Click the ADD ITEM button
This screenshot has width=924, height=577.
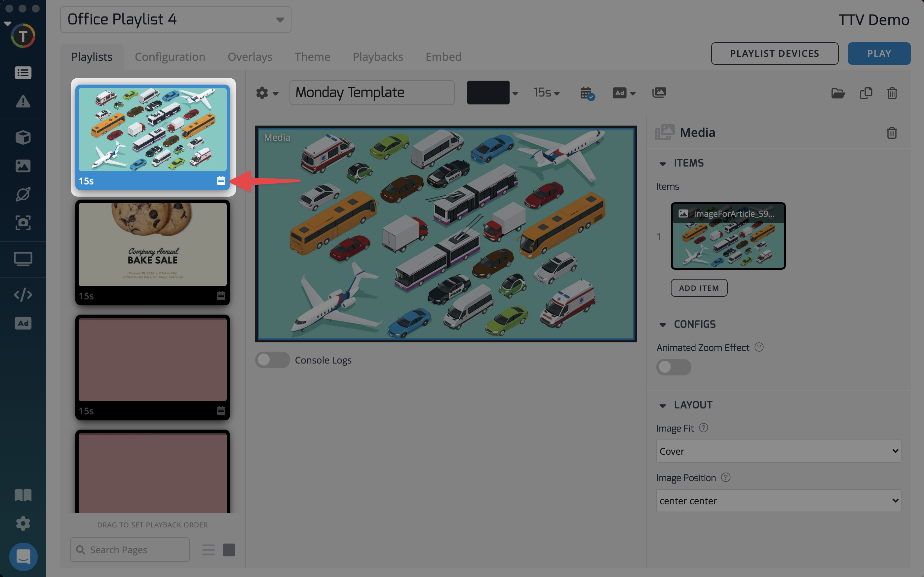[x=699, y=288]
